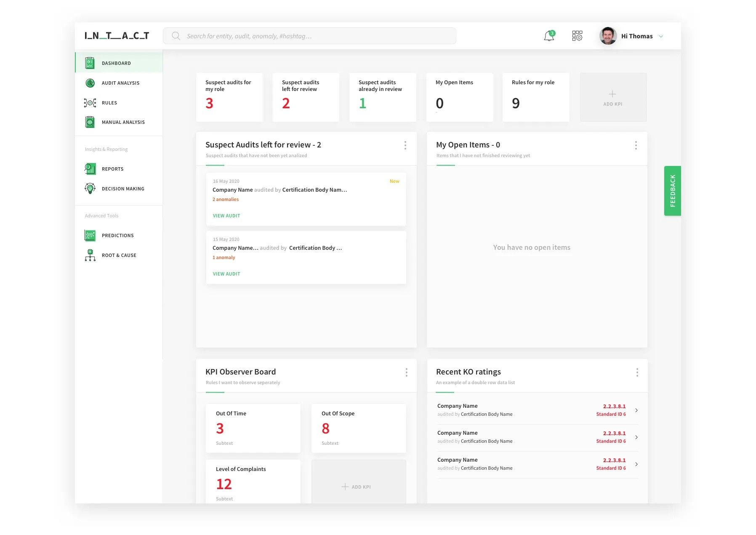Open the Feedback side tab
This screenshot has width=756, height=535.
point(672,190)
